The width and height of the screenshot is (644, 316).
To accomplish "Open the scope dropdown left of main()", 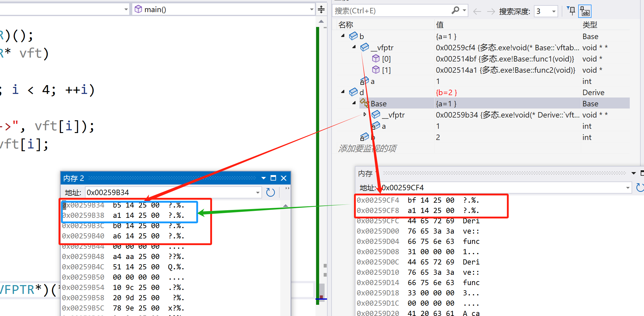I will click(x=126, y=9).
